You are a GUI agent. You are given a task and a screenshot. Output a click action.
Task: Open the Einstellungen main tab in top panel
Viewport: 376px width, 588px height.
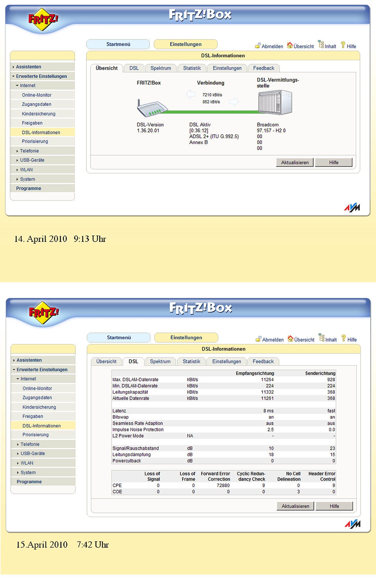[186, 44]
